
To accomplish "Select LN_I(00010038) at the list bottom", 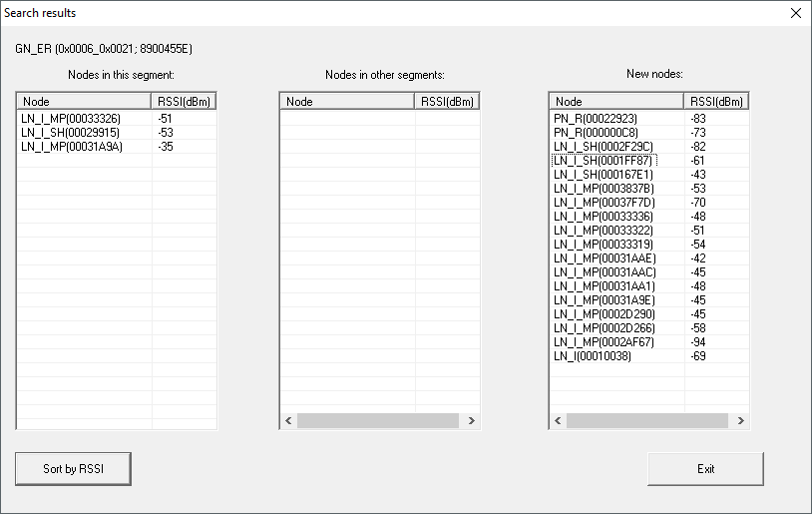I will tap(593, 355).
